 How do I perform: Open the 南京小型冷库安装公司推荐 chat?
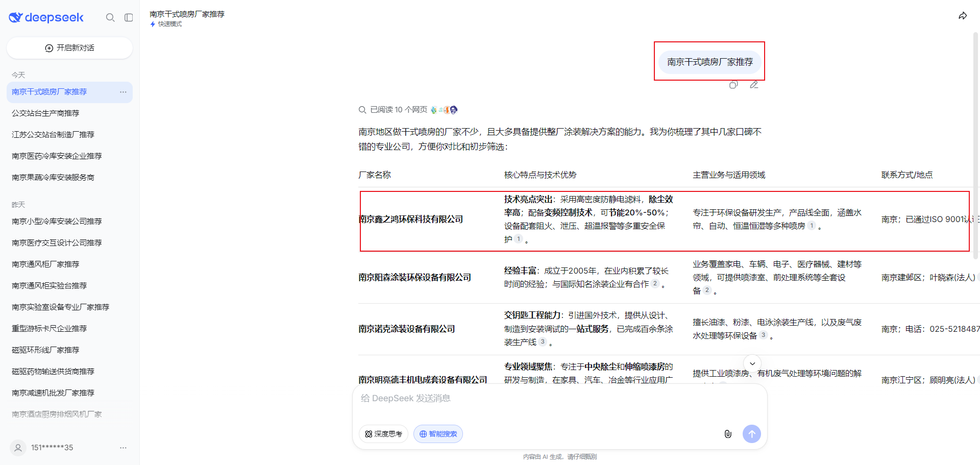click(x=69, y=222)
